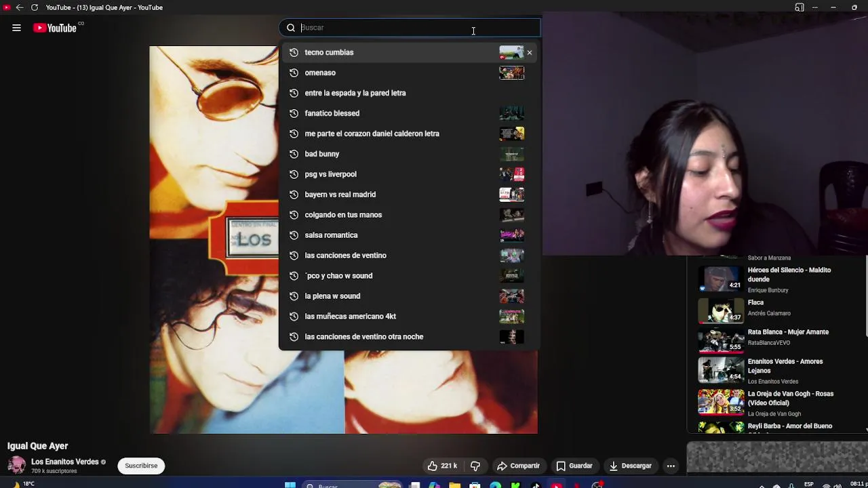Viewport: 868px width, 488px height.
Task: Go to the YouTube home logo
Action: point(55,28)
